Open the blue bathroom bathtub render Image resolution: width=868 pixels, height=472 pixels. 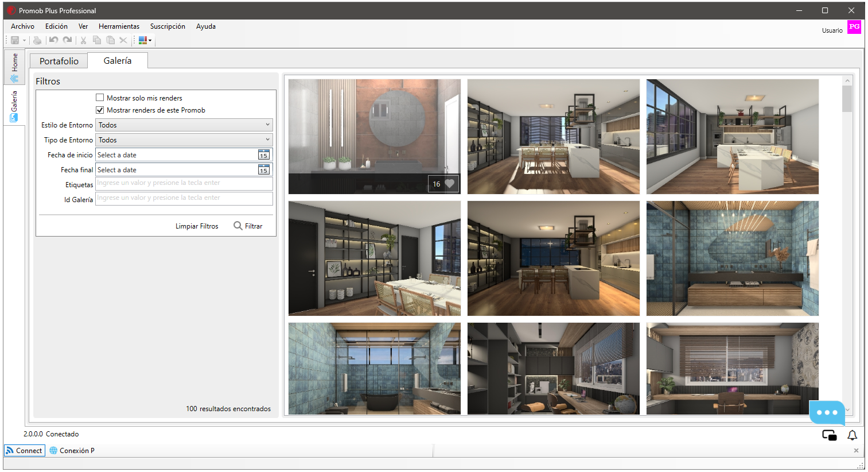pos(374,368)
